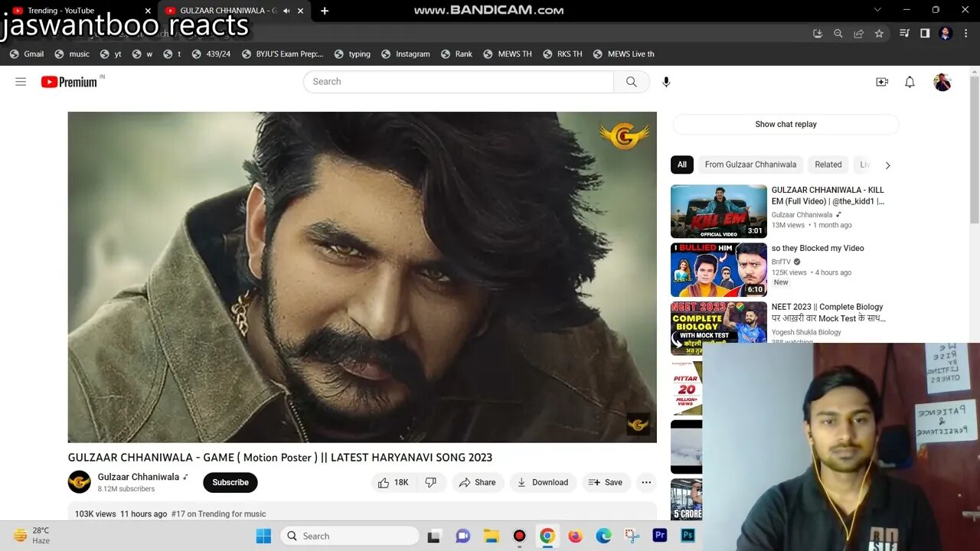Image resolution: width=980 pixels, height=551 pixels.
Task: Mute the GULZAAR CHHANIWALA tab audio
Action: tap(286, 11)
